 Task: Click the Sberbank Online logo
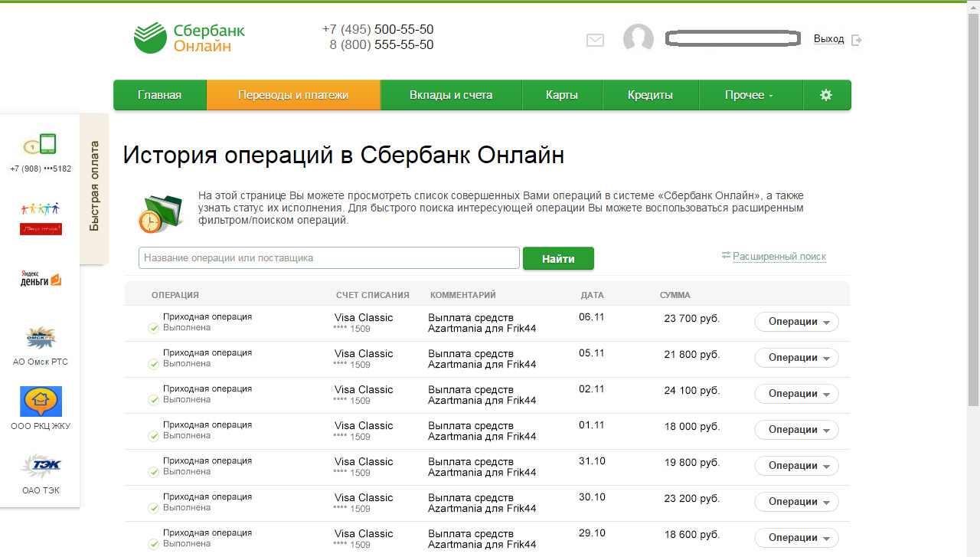click(x=189, y=38)
